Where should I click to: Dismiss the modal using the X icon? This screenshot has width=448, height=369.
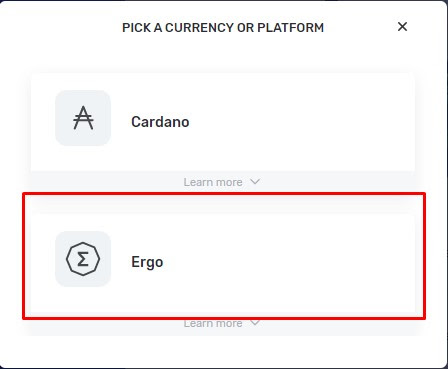point(402,27)
